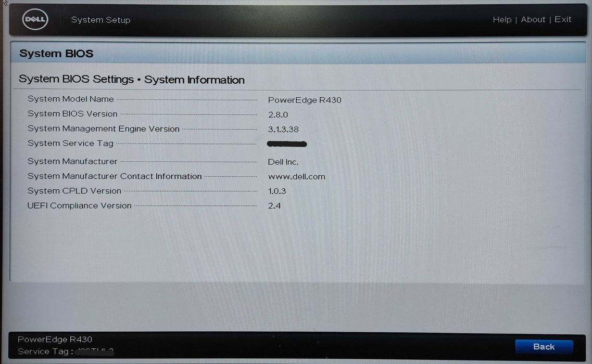Select the Dell Inc. value
Image resolution: width=592 pixels, height=364 pixels.
click(283, 162)
